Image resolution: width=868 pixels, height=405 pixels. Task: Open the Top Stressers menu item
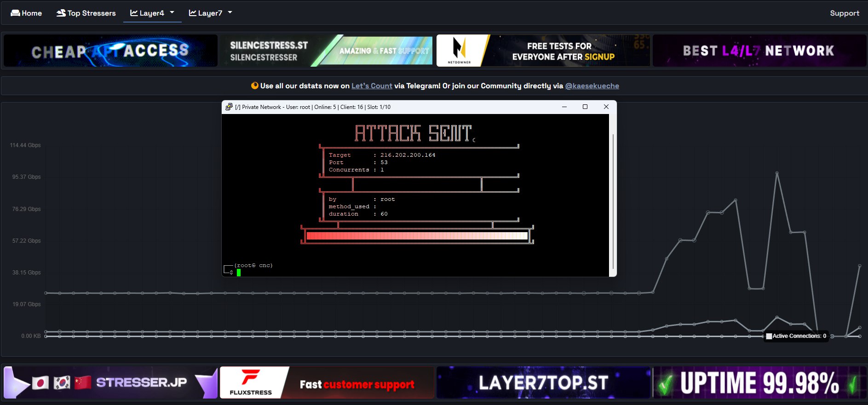coord(91,13)
